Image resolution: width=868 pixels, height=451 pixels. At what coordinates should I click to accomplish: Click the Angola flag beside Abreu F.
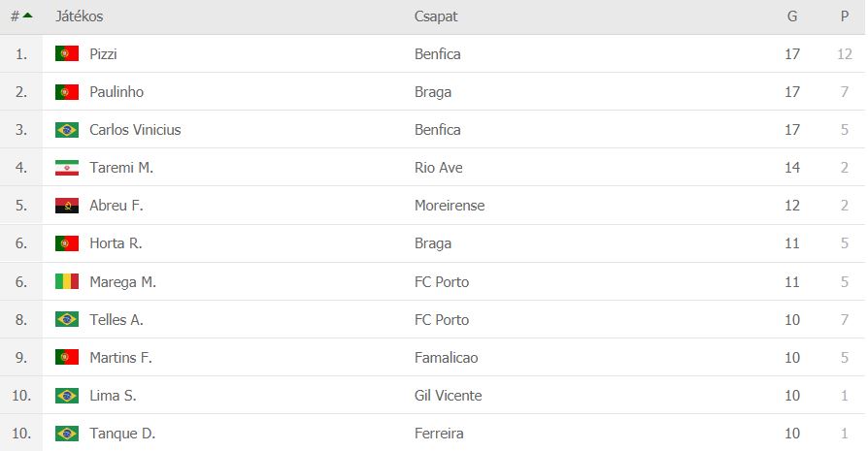point(67,206)
